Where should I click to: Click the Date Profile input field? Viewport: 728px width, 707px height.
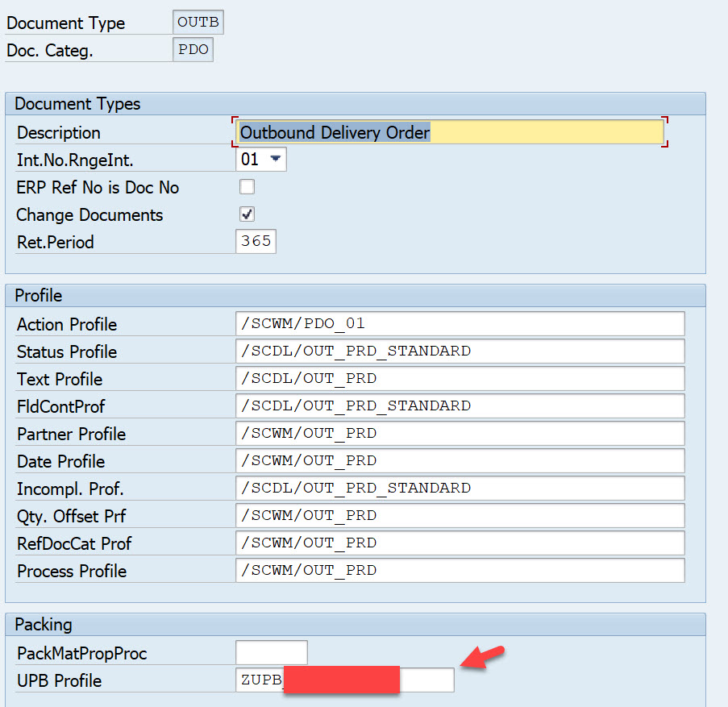(x=460, y=461)
